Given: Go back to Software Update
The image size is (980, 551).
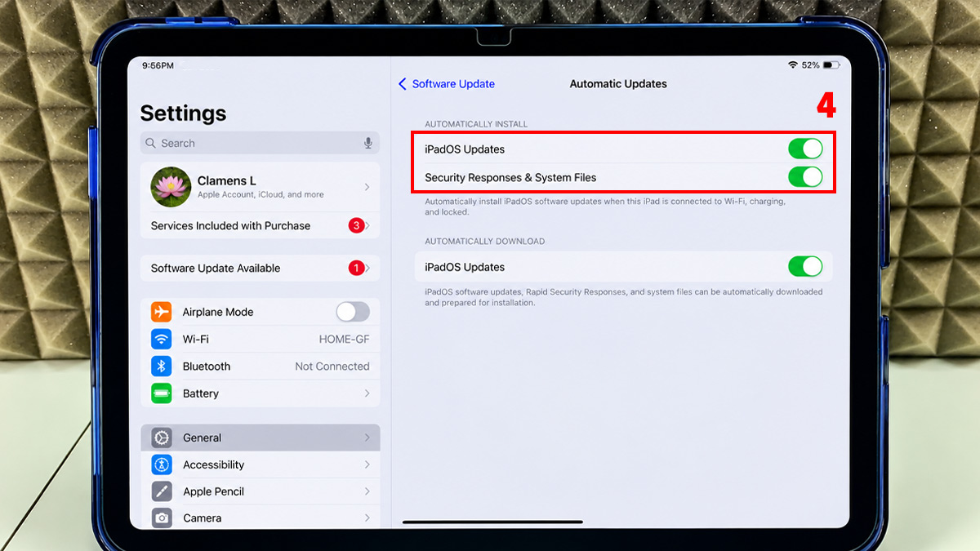Looking at the screenshot, I should (x=447, y=84).
